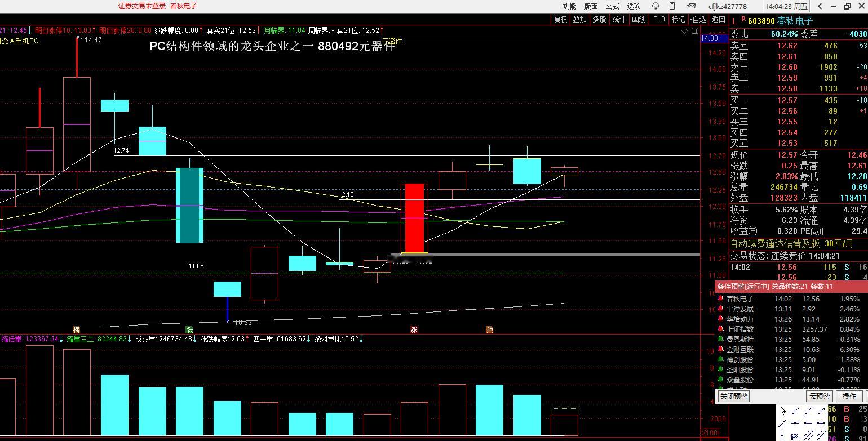This screenshot has height=441, width=868.
Task: Select the horizontal line with center point tool
Action: pyautogui.click(x=795, y=423)
